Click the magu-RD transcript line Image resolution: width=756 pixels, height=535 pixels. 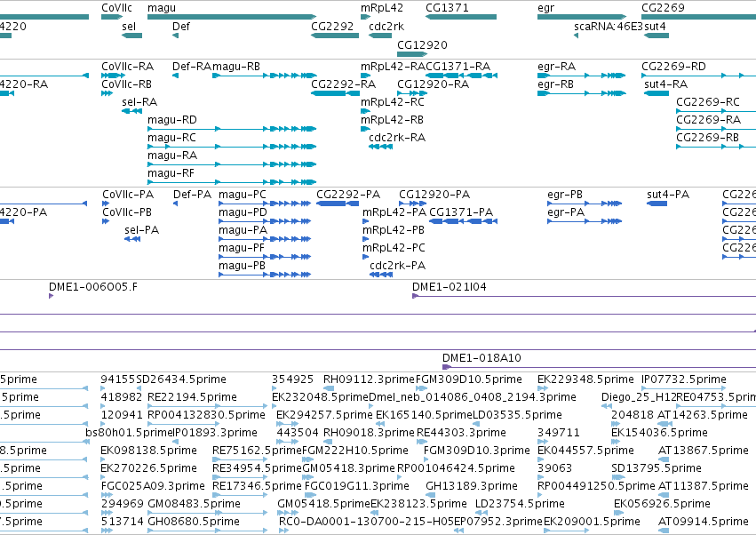click(232, 129)
